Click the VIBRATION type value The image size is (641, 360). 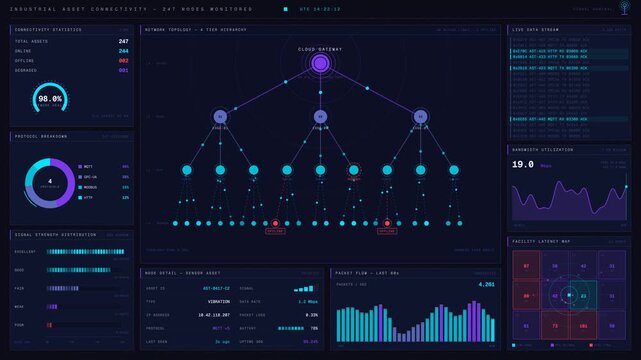pyautogui.click(x=219, y=302)
